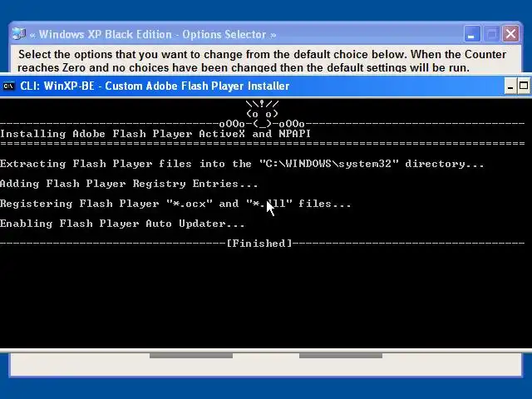Click the disabled maximize button in Options Selector

pyautogui.click(x=491, y=34)
